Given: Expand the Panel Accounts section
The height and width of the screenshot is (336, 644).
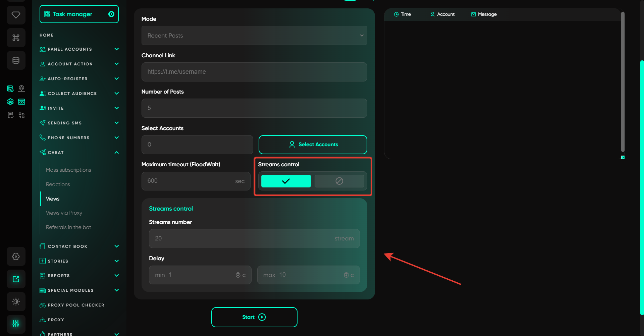Looking at the screenshot, I should (116, 49).
